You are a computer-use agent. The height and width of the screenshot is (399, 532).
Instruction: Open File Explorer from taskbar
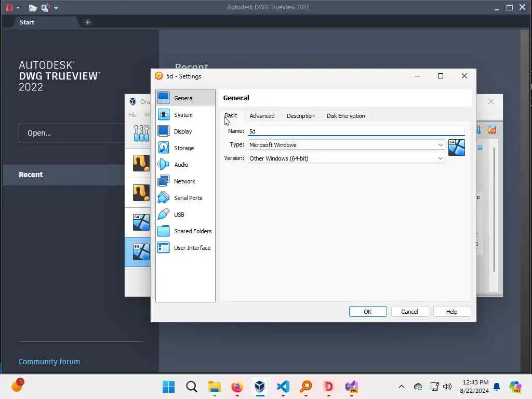(215, 387)
